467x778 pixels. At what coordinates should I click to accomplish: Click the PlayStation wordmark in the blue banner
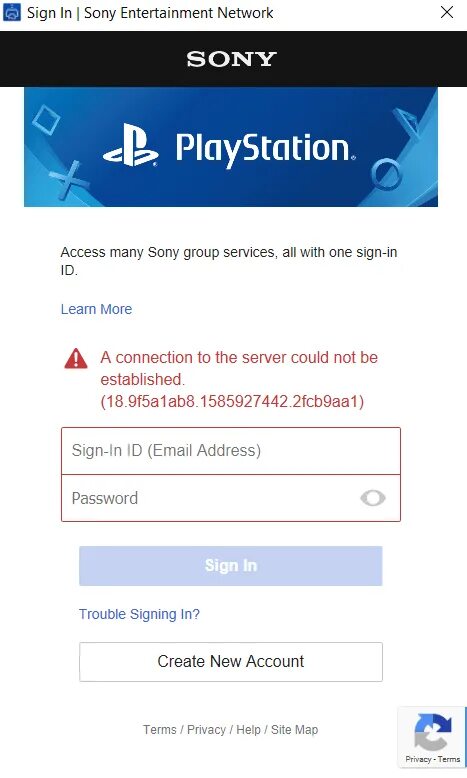266,149
